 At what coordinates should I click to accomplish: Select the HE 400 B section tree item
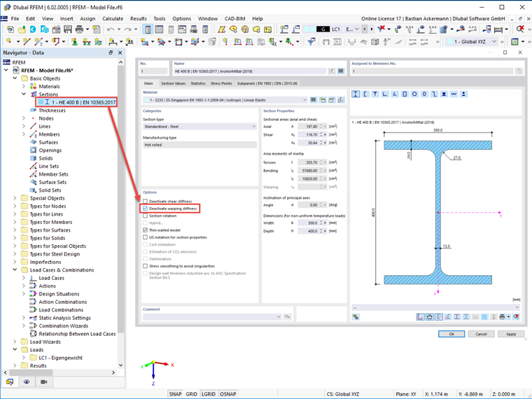point(77,102)
